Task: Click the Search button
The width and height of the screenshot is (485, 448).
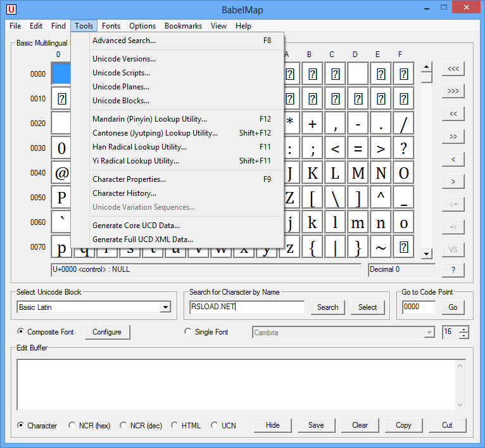Action: (x=327, y=307)
